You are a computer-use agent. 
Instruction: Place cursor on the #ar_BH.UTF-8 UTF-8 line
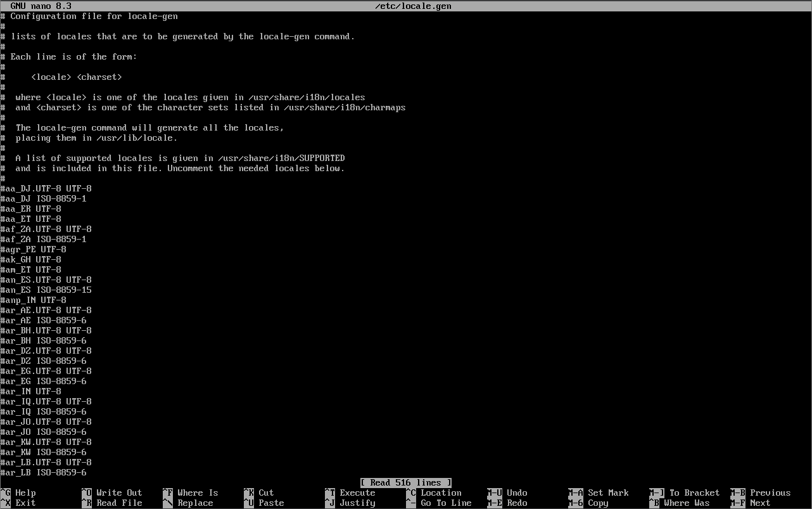tap(46, 330)
